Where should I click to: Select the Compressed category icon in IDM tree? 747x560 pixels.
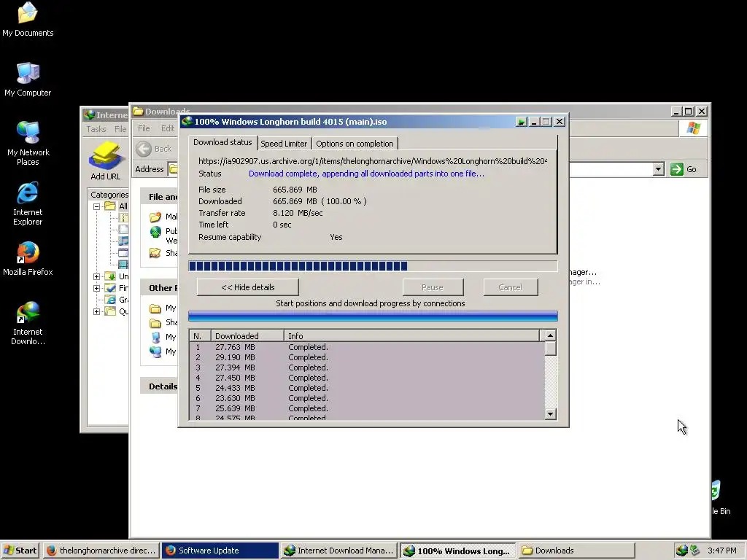[x=123, y=217]
